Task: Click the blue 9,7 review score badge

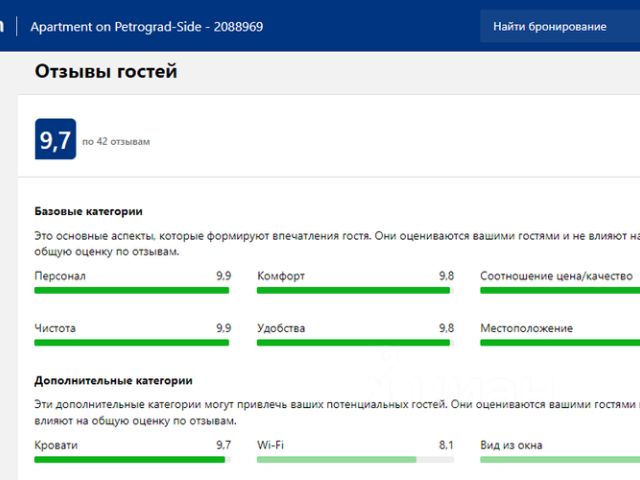Action: tap(55, 140)
